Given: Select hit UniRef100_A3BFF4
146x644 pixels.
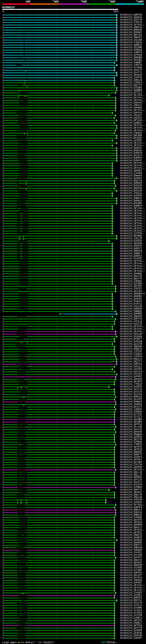Looking at the screenshot, I should 131,53.
